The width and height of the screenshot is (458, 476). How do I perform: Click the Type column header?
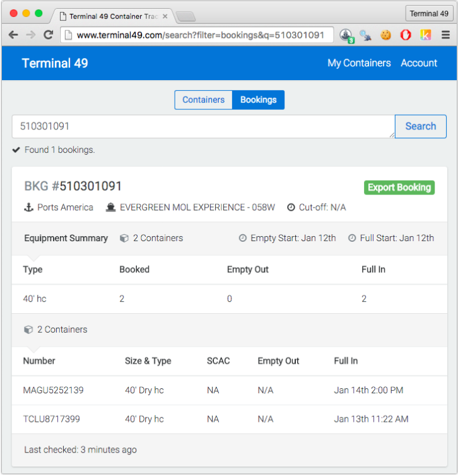pyautogui.click(x=33, y=270)
